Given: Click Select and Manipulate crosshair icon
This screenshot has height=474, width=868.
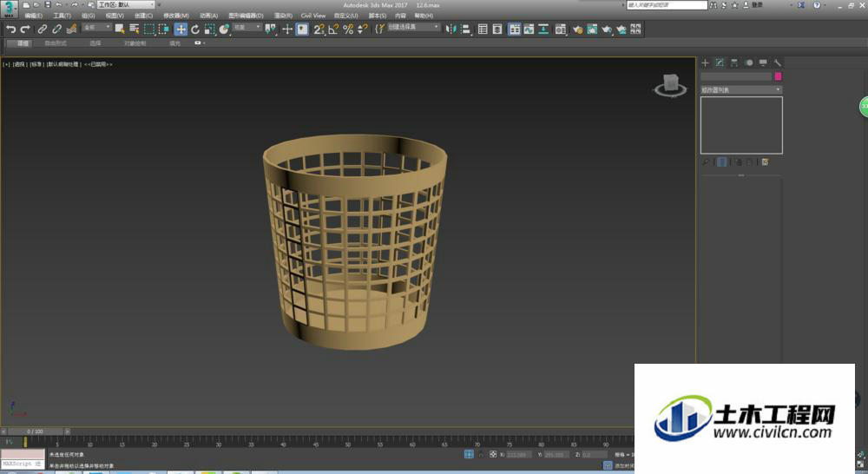Looking at the screenshot, I should (286, 29).
